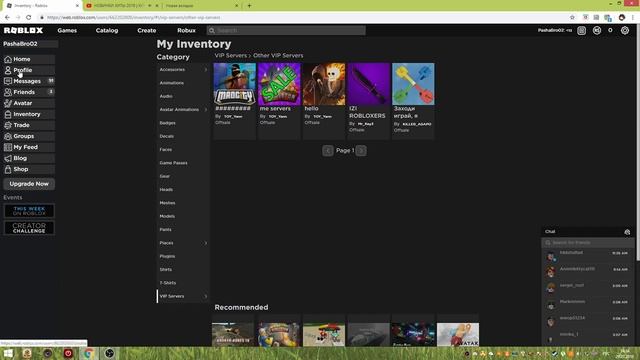Select the T-Shirts category

point(168,283)
